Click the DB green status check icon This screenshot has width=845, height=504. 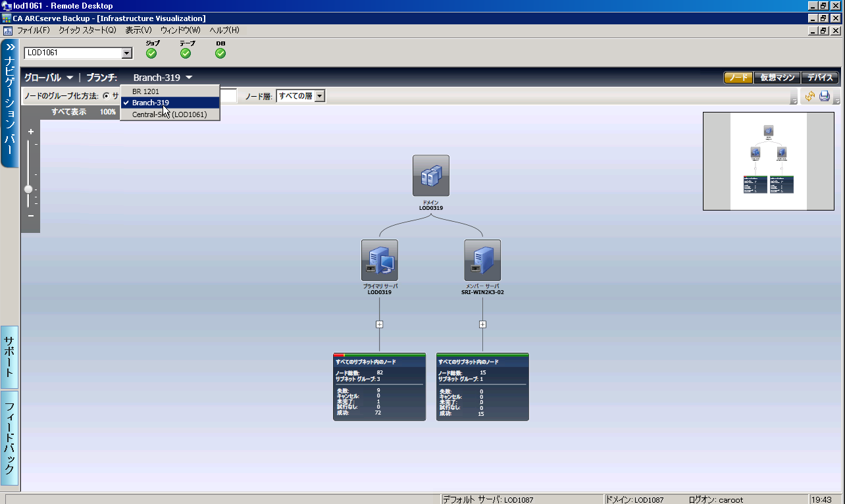click(220, 53)
